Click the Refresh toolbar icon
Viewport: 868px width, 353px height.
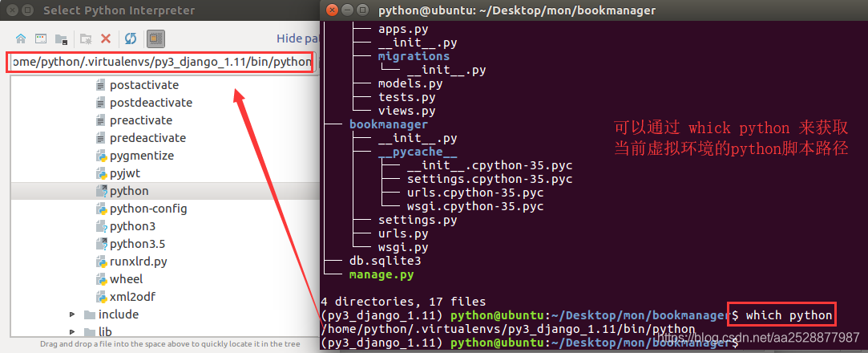point(130,39)
